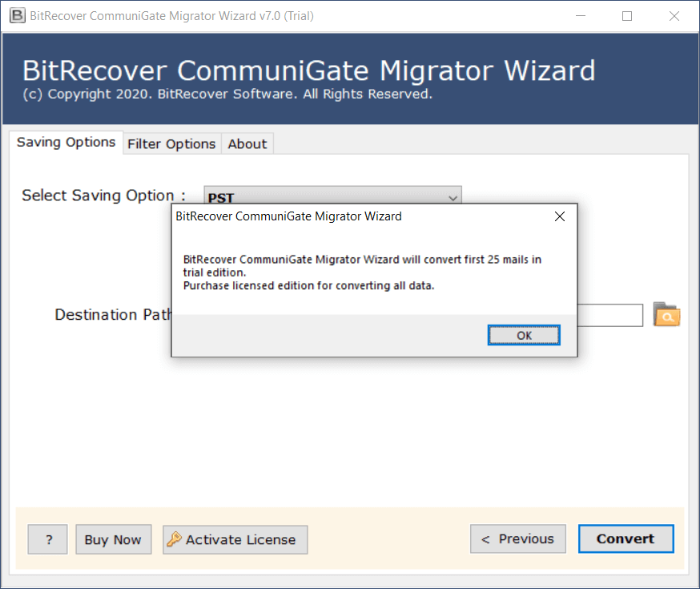Open the Select Saving Option dropdown
This screenshot has width=700, height=589.
tap(332, 196)
